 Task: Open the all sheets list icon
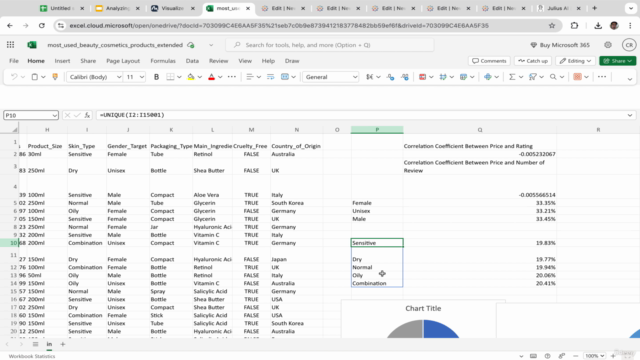(x=36, y=344)
